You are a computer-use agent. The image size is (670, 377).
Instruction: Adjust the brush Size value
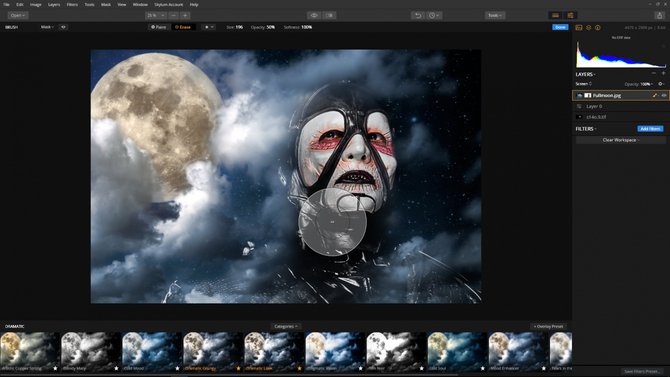pos(235,27)
